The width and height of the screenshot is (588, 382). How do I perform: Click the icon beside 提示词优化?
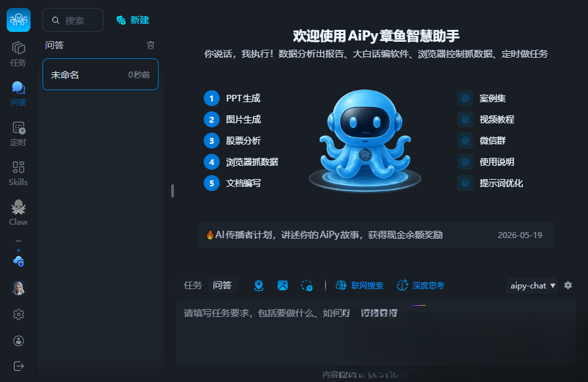pyautogui.click(x=465, y=183)
